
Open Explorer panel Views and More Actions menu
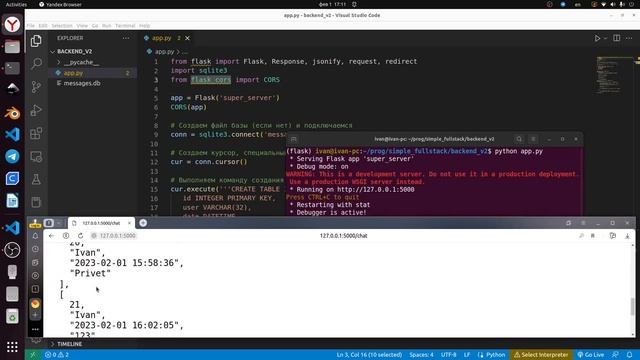coord(126,38)
